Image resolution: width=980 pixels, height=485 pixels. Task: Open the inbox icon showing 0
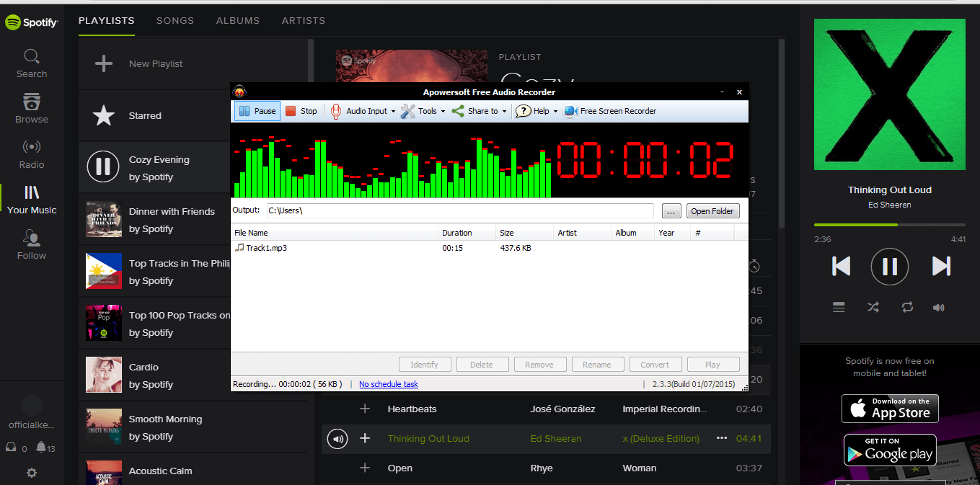pyautogui.click(x=11, y=448)
